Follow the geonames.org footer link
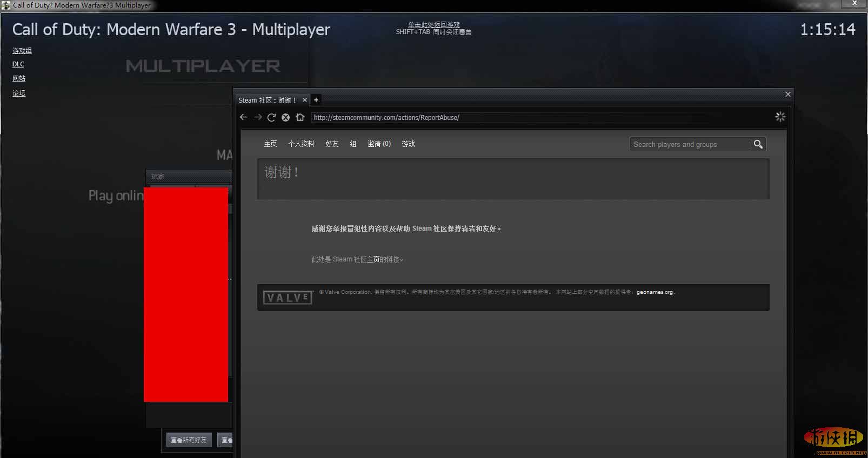Viewport: 868px width, 458px height. 655,292
